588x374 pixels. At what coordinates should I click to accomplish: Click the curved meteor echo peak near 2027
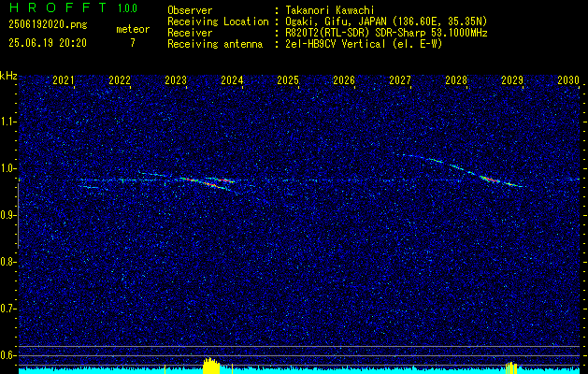pos(405,154)
